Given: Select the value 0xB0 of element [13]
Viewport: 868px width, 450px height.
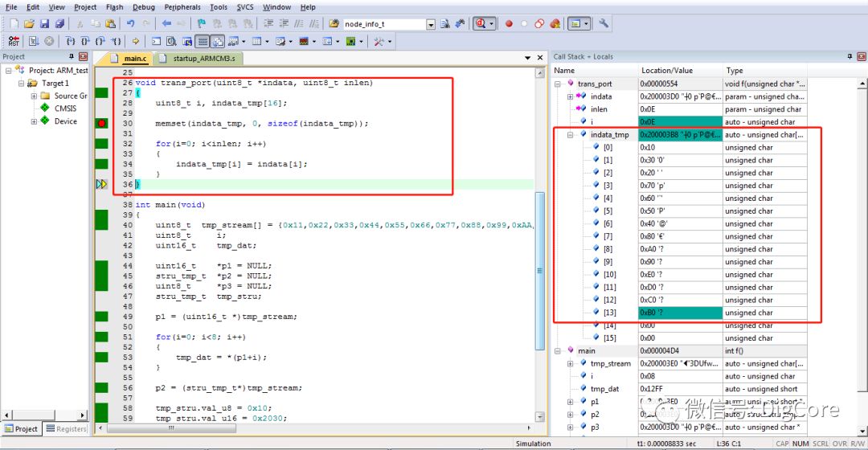Looking at the screenshot, I should pyautogui.click(x=681, y=313).
